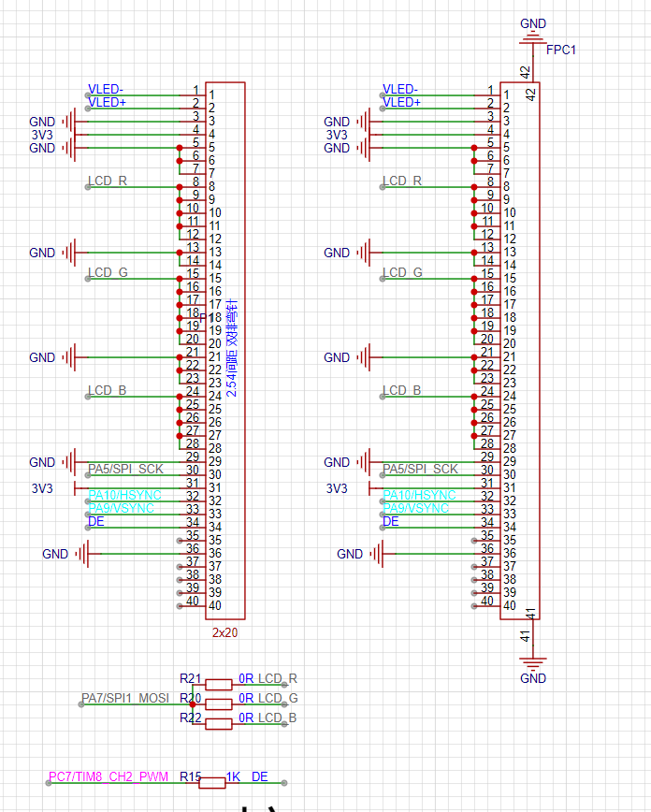Select GND symbol at left header pin 36
This screenshot has width=651, height=812.
[x=82, y=554]
